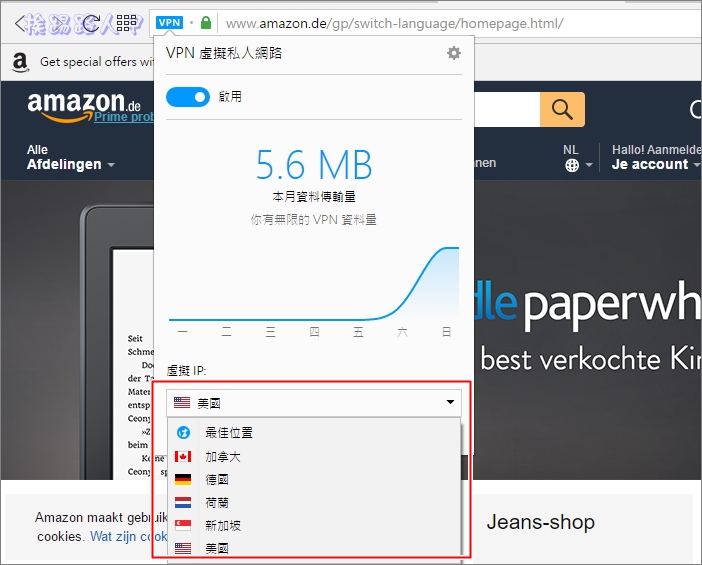This screenshot has width=702, height=565.
Task: Click the Amazon search input box
Action: pos(507,109)
